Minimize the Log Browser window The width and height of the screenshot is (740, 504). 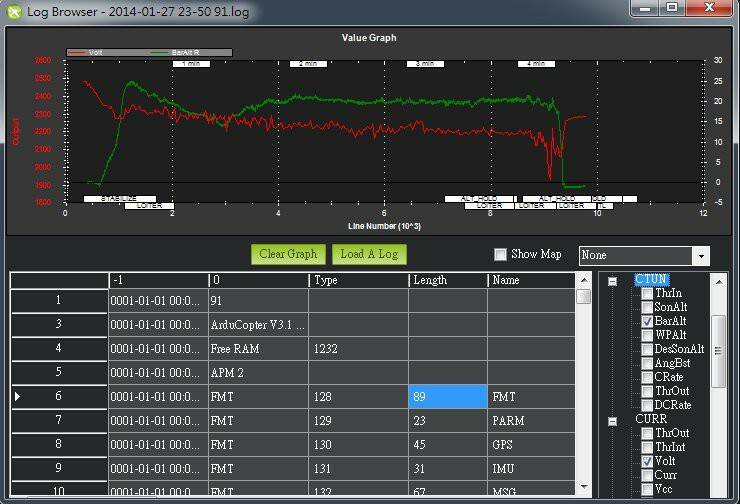tap(645, 8)
